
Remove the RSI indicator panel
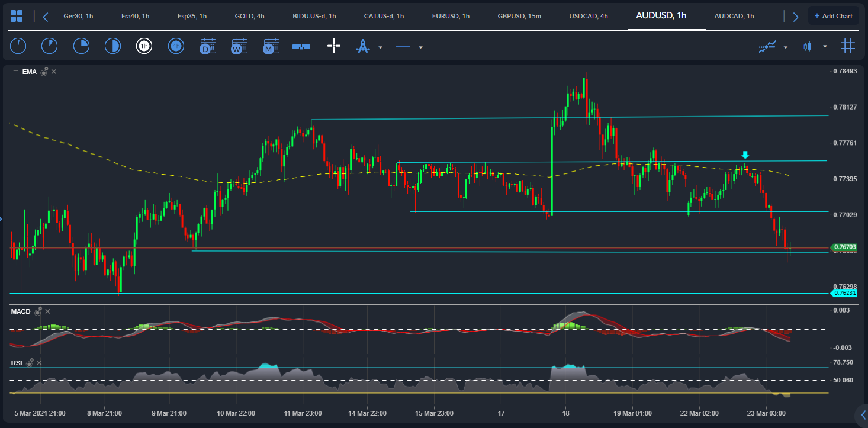coord(40,362)
